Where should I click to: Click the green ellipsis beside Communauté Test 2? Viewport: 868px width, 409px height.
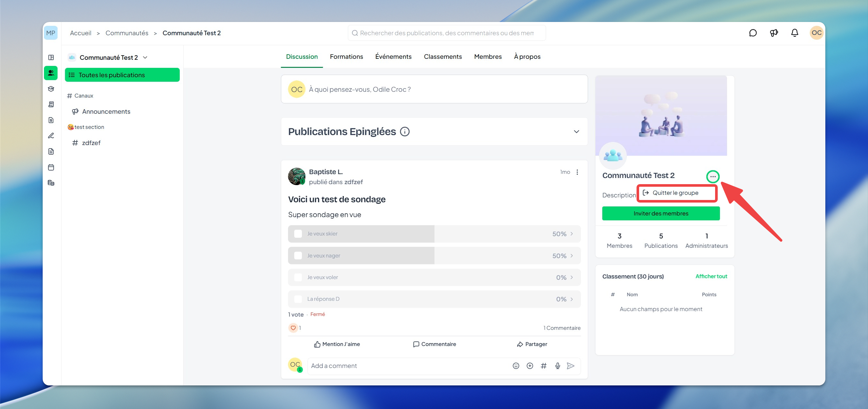point(713,177)
